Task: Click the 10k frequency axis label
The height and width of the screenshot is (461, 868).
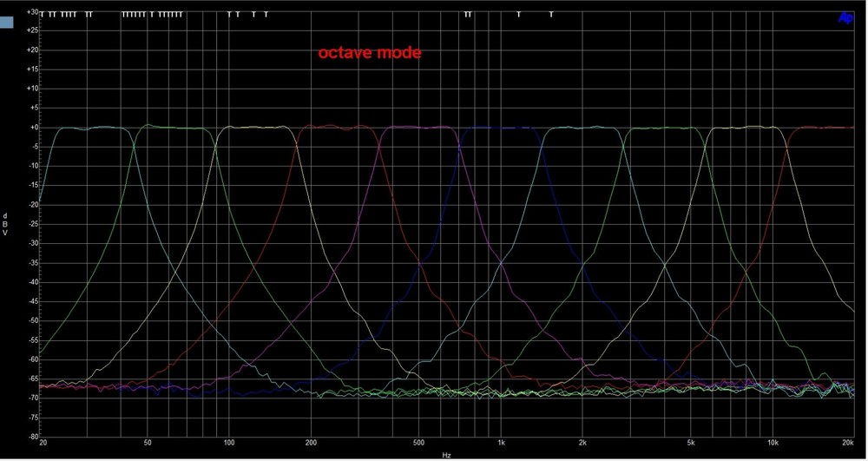Action: [x=773, y=444]
